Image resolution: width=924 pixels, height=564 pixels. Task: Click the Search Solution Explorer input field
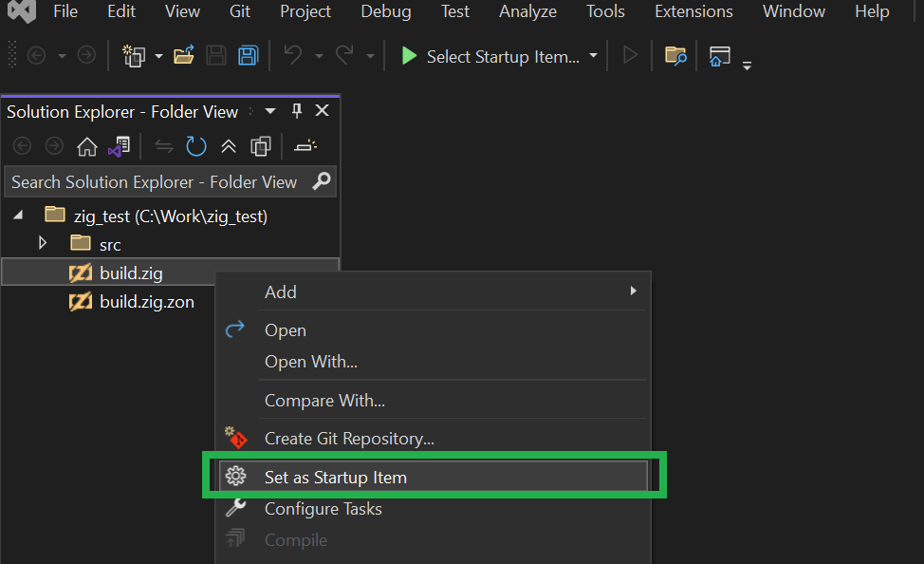tap(157, 181)
